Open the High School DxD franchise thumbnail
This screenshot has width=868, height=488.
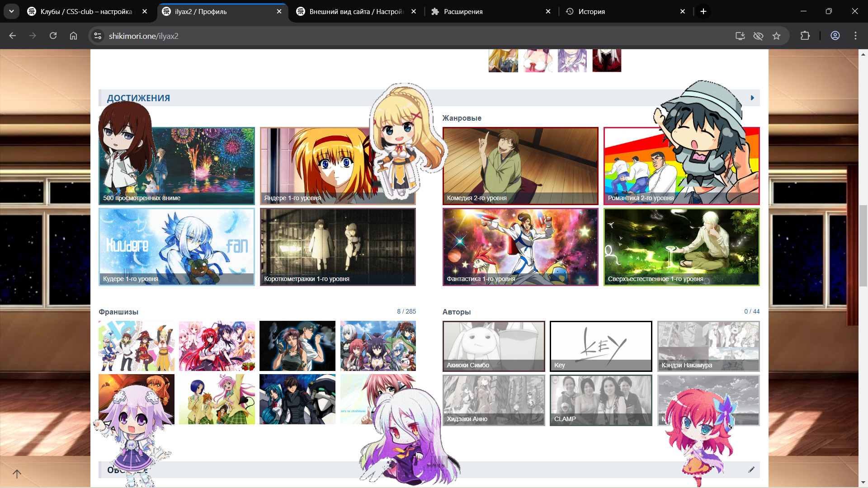click(x=217, y=346)
